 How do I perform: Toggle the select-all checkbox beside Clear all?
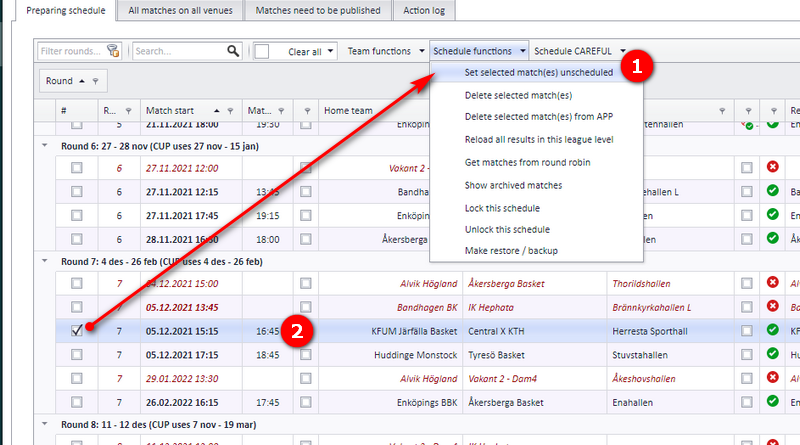pos(262,51)
